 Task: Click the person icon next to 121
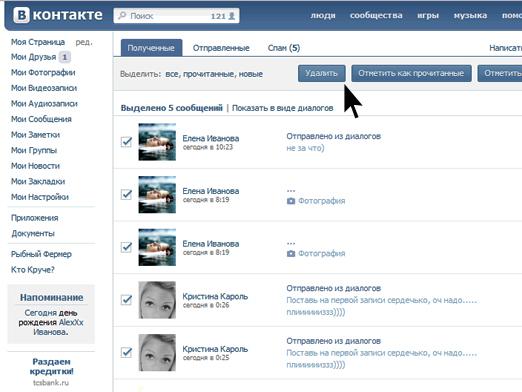coord(232,16)
